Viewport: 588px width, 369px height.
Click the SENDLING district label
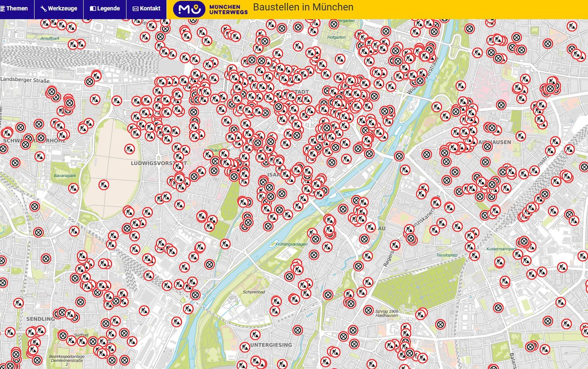[40, 319]
